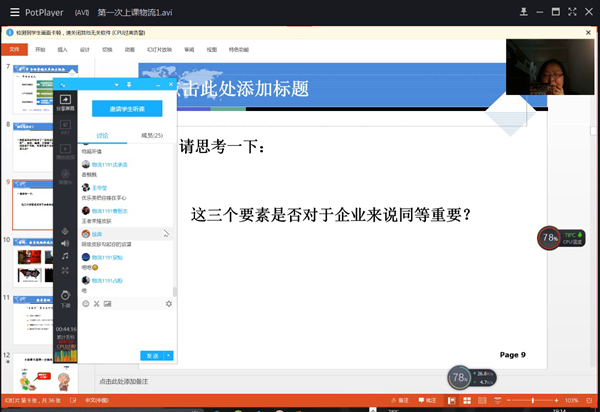Screen dimensions: 600x412
Task: Select slide 8 thumbnail
Action: (x=33, y=147)
